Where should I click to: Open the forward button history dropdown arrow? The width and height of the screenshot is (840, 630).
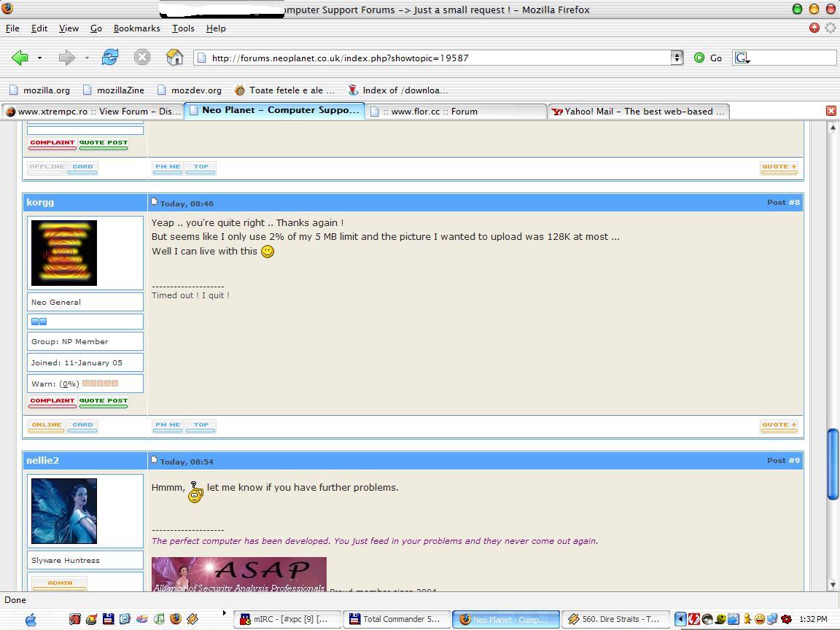[87, 58]
